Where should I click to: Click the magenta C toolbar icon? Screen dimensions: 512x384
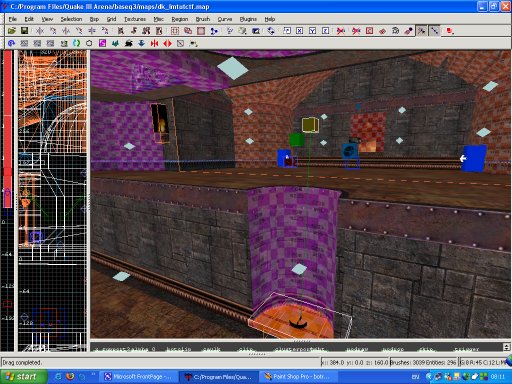click(x=102, y=43)
